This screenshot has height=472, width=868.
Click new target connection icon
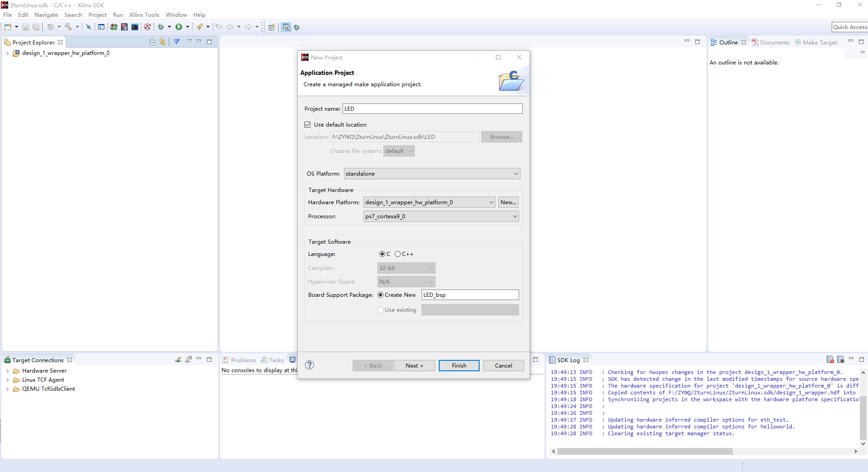(x=178, y=359)
